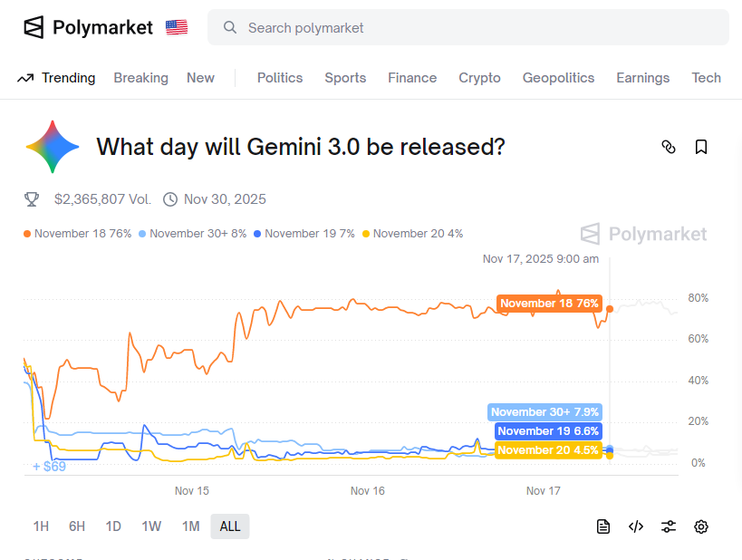Open the Trending tab
Viewport: 742px width, 560px height.
[56, 78]
